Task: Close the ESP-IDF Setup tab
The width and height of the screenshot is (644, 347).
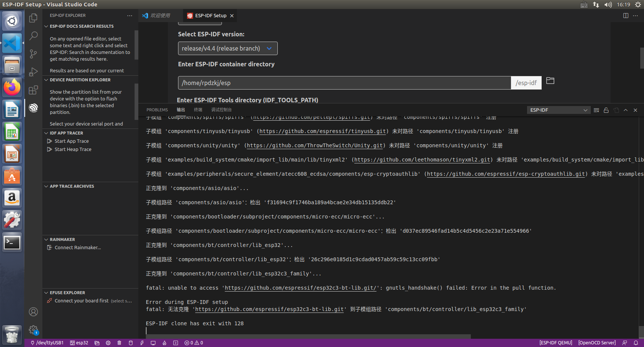Action: 232,16
